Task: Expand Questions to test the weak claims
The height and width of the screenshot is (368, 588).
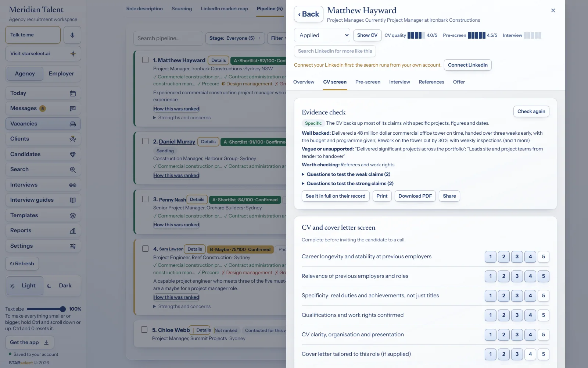Action: (346, 174)
